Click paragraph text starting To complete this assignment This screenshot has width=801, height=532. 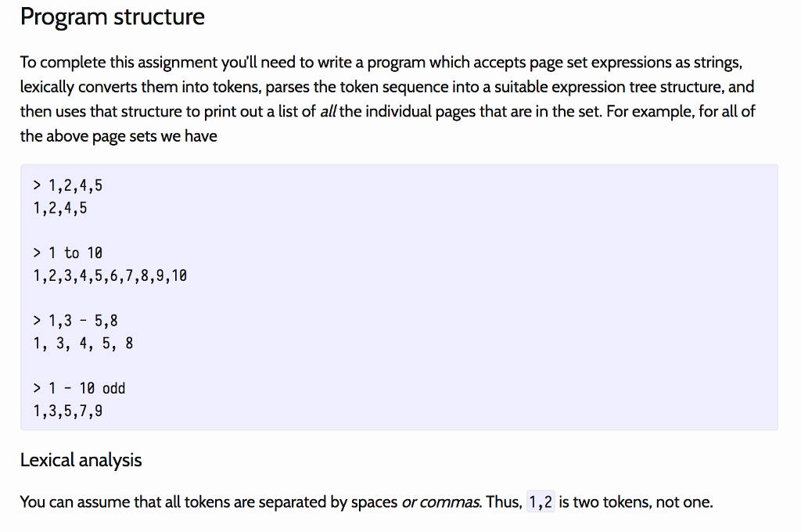coord(388,99)
